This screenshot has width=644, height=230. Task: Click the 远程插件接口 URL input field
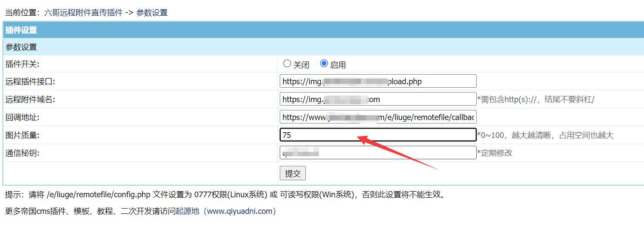coord(378,81)
